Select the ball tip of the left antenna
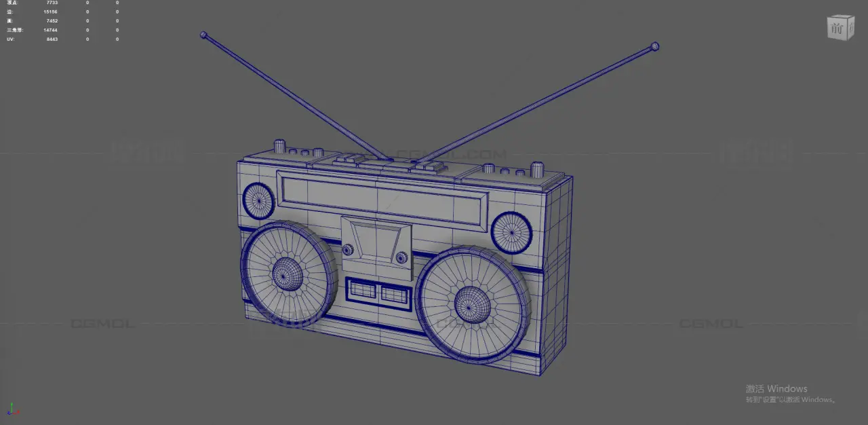The image size is (868, 425). coord(203,35)
